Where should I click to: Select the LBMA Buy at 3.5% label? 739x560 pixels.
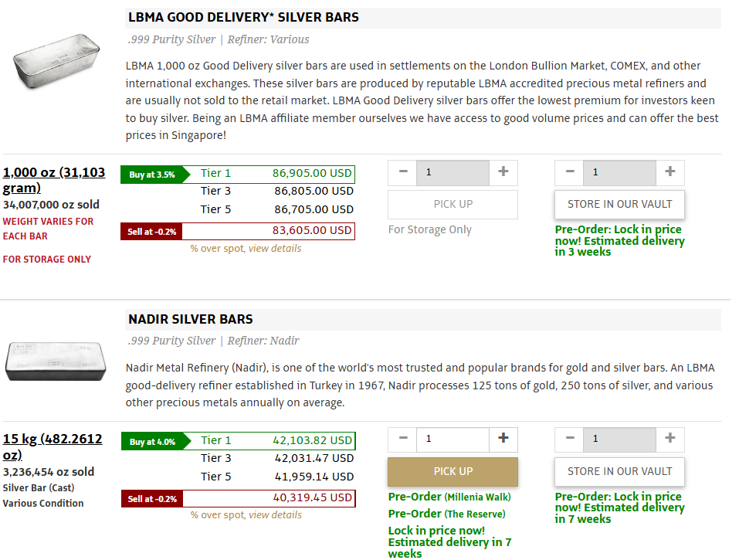pyautogui.click(x=152, y=175)
